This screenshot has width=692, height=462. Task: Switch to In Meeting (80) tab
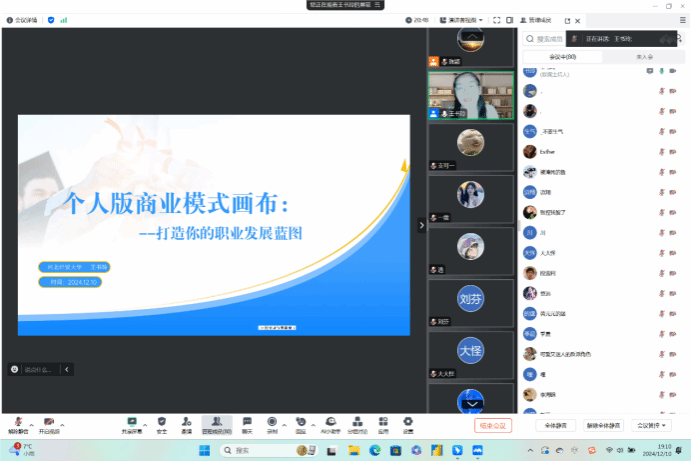pyautogui.click(x=563, y=57)
